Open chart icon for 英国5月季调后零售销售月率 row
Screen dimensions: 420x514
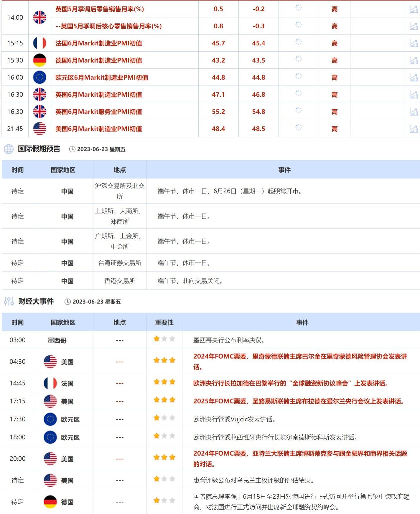coord(414,9)
